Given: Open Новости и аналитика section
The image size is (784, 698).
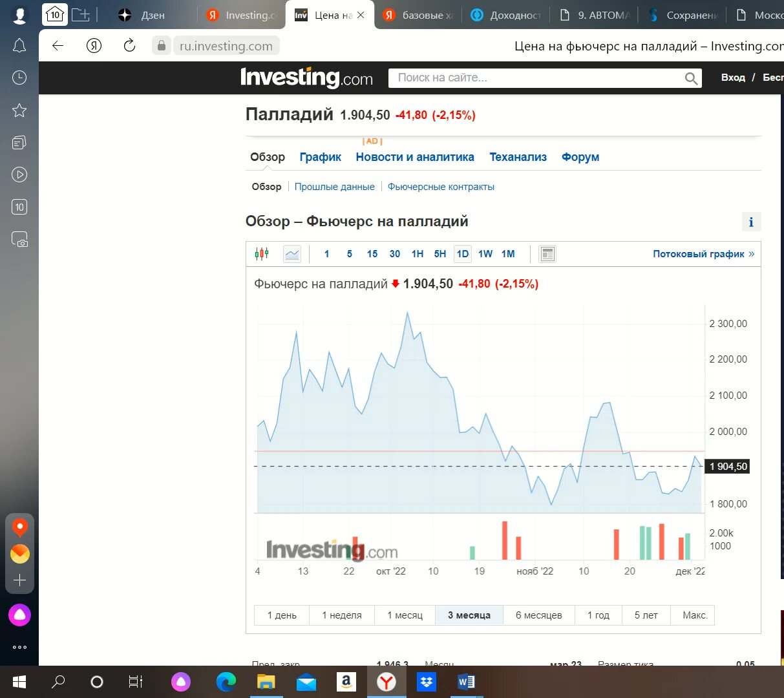Looking at the screenshot, I should pyautogui.click(x=415, y=157).
